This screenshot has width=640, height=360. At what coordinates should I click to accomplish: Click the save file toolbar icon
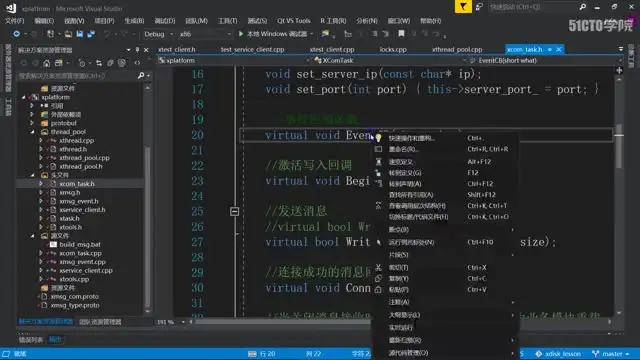[80, 34]
